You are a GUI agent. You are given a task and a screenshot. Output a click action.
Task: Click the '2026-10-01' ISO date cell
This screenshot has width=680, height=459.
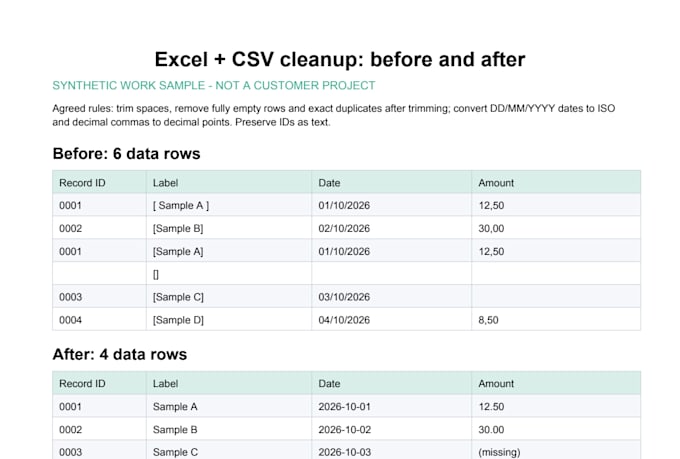392,407
